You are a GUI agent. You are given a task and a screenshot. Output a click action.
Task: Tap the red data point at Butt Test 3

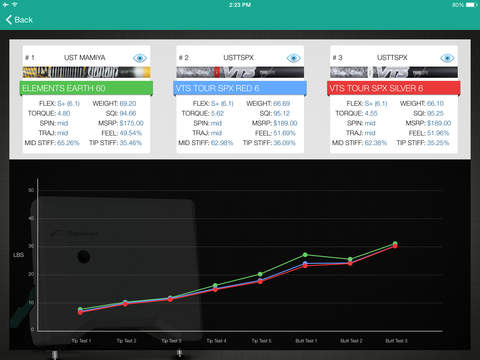395,246
